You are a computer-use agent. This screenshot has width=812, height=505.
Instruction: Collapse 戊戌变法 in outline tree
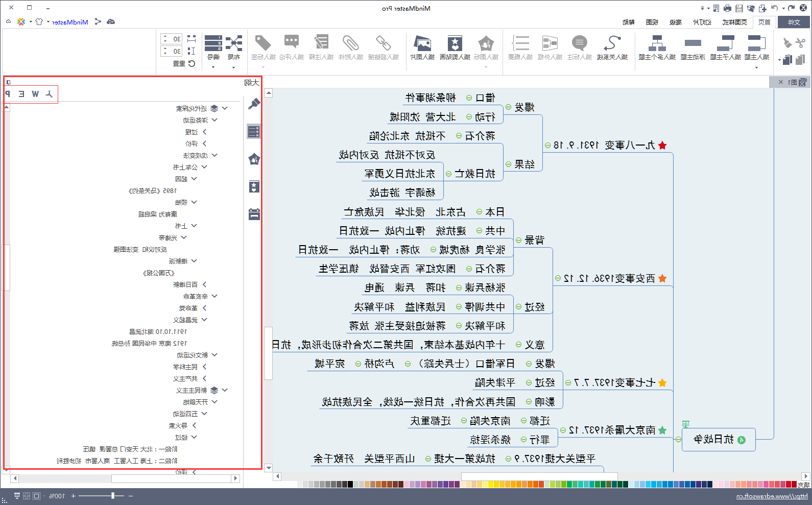pos(214,155)
